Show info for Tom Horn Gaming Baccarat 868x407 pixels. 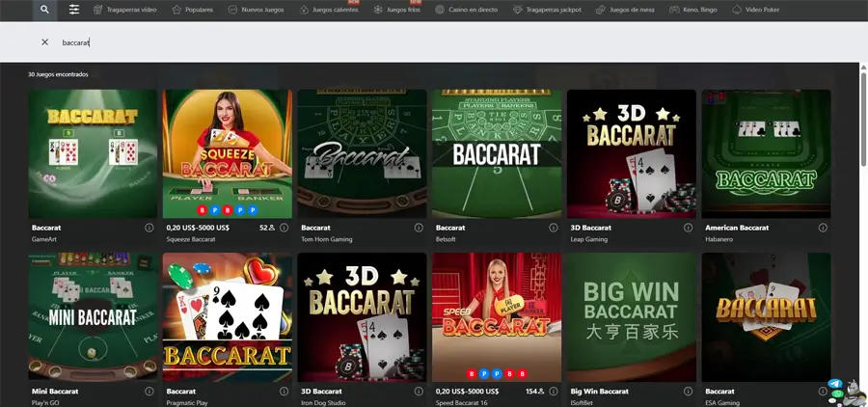coord(419,228)
